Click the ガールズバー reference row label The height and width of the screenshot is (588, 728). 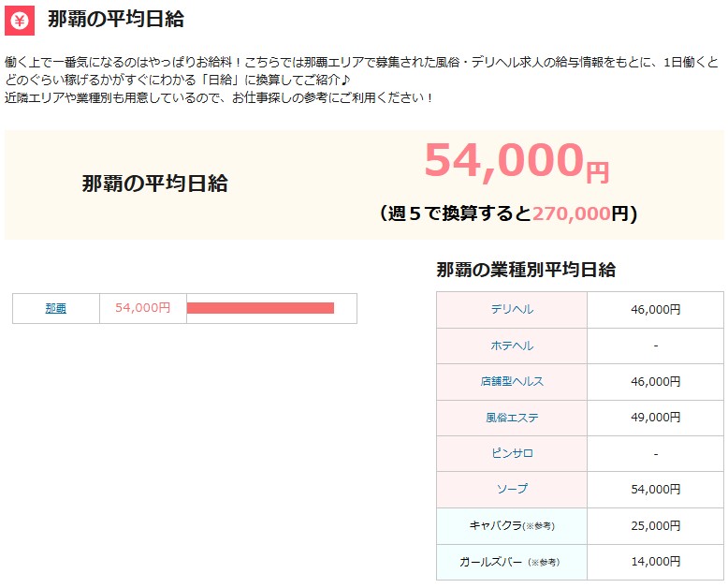[512, 562]
